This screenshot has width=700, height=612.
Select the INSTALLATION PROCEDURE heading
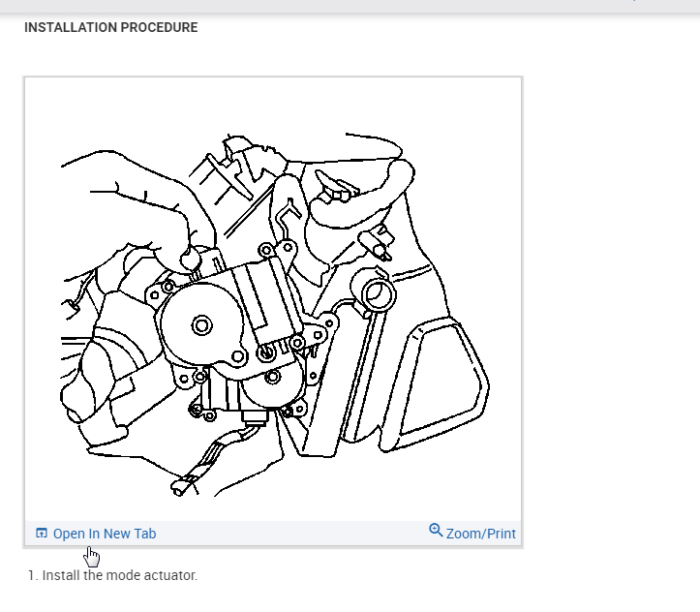point(110,27)
